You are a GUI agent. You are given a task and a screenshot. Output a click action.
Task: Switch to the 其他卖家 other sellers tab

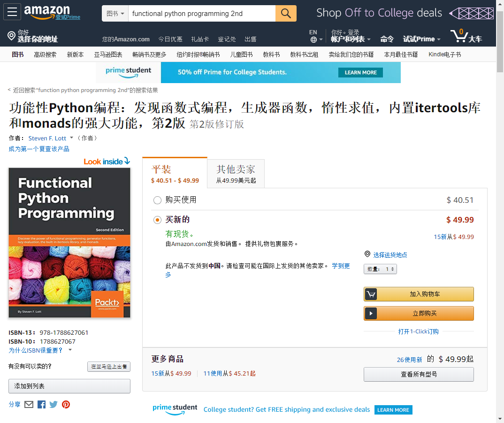coord(236,174)
